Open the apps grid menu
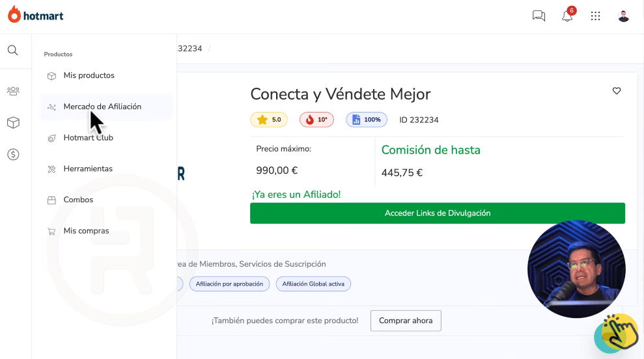 (x=596, y=16)
